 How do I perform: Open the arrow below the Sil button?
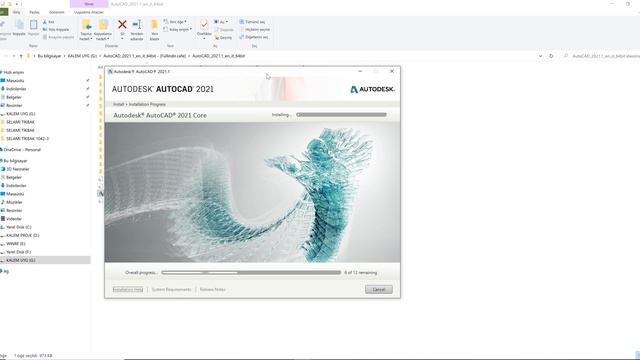122,39
